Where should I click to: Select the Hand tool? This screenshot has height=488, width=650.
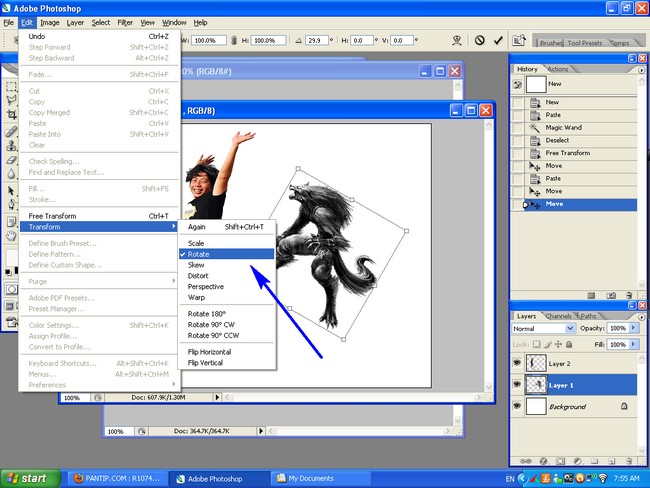pyautogui.click(x=11, y=236)
